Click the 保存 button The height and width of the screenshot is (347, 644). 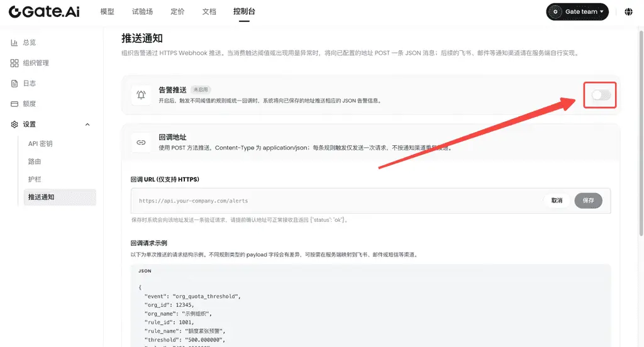coord(588,201)
